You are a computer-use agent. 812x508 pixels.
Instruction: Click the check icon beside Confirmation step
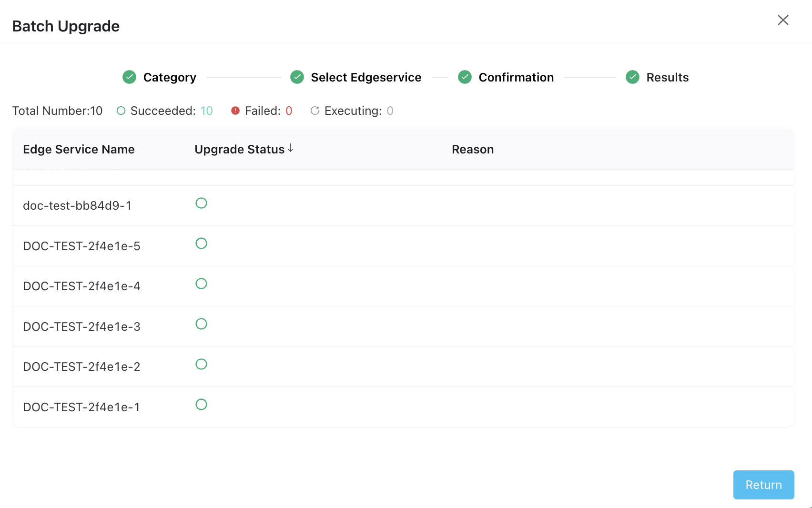(464, 77)
